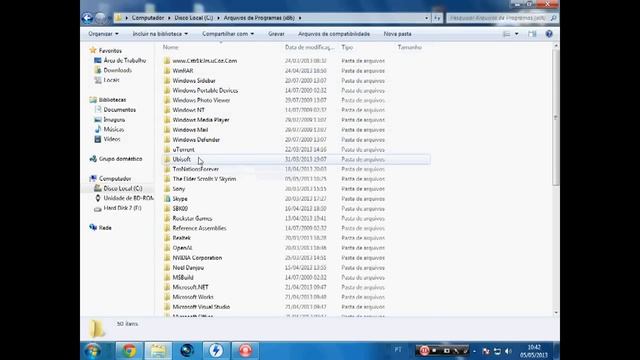Click the folder icon next to Realtek
The height and width of the screenshot is (360, 640).
[167, 238]
